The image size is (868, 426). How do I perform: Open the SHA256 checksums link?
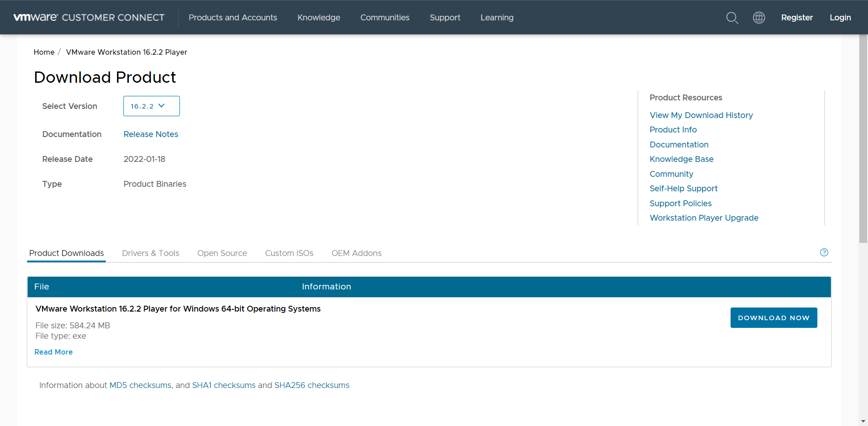point(312,385)
